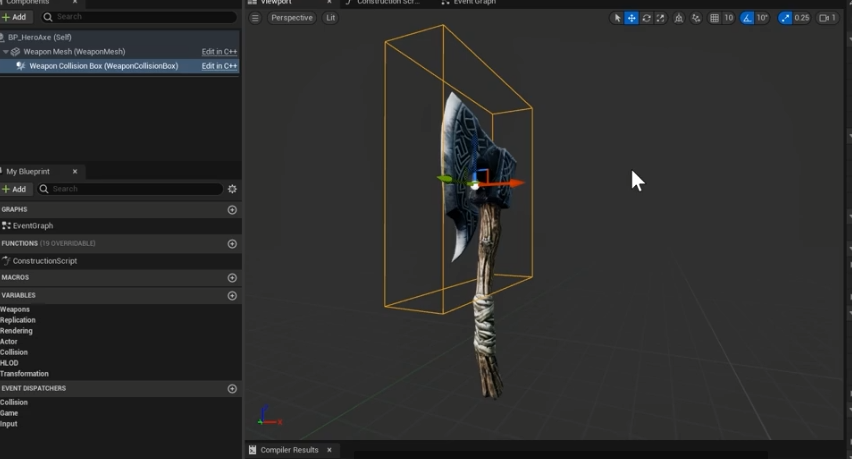This screenshot has height=459, width=852.
Task: Collapse the FUNCTIONS section header
Action: [x=20, y=244]
